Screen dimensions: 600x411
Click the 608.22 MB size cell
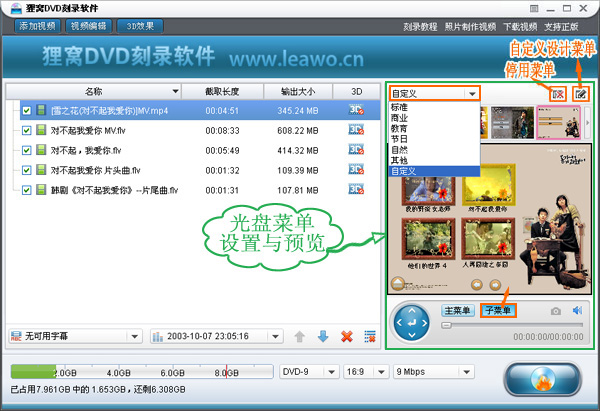click(298, 130)
